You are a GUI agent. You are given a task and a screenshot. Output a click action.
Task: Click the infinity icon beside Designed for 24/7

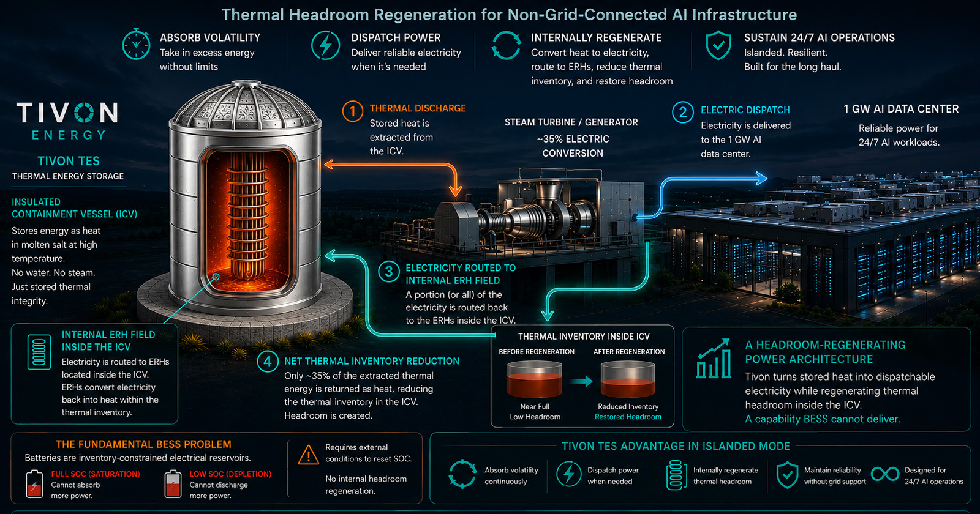[x=885, y=474]
